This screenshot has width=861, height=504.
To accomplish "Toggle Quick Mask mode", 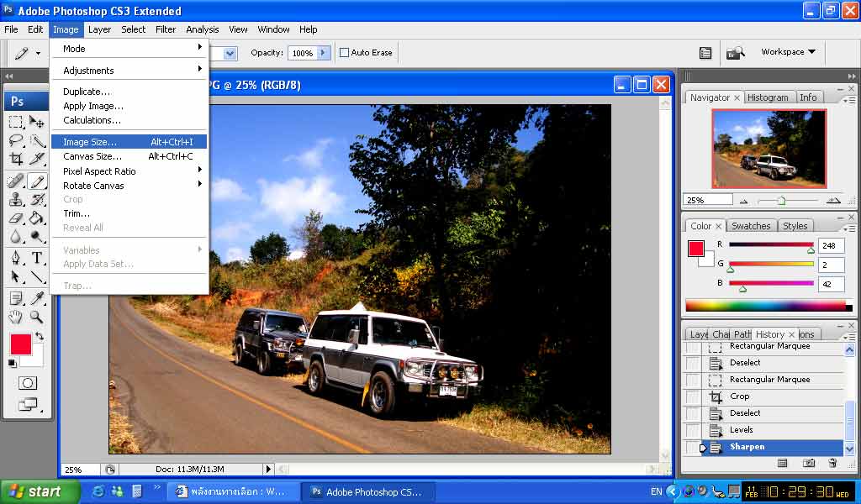I will pyautogui.click(x=28, y=383).
